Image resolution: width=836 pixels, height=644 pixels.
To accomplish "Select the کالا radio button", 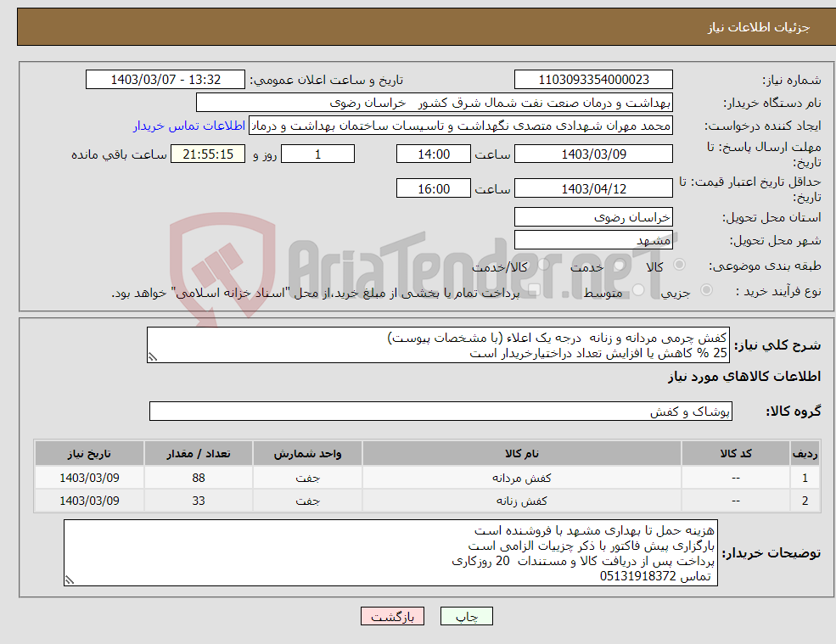I will [679, 265].
